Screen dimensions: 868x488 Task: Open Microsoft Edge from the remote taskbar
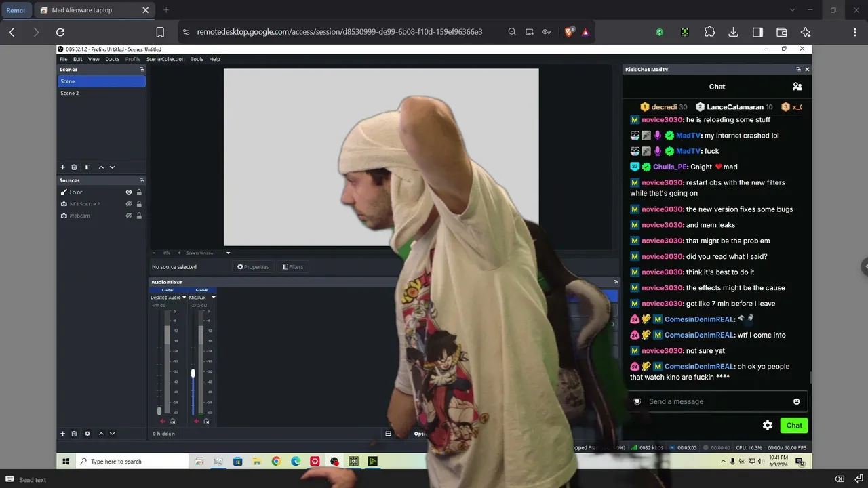(296, 462)
